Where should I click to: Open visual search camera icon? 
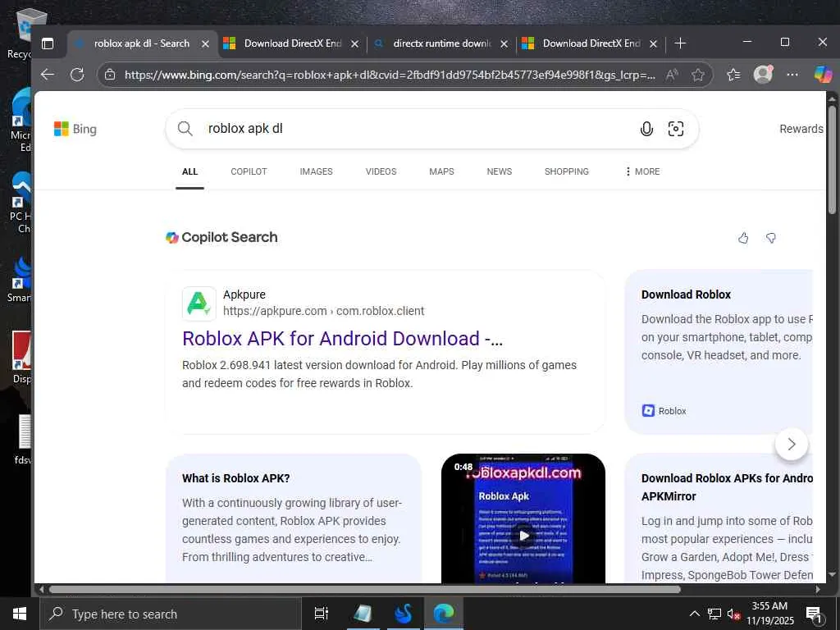tap(676, 129)
